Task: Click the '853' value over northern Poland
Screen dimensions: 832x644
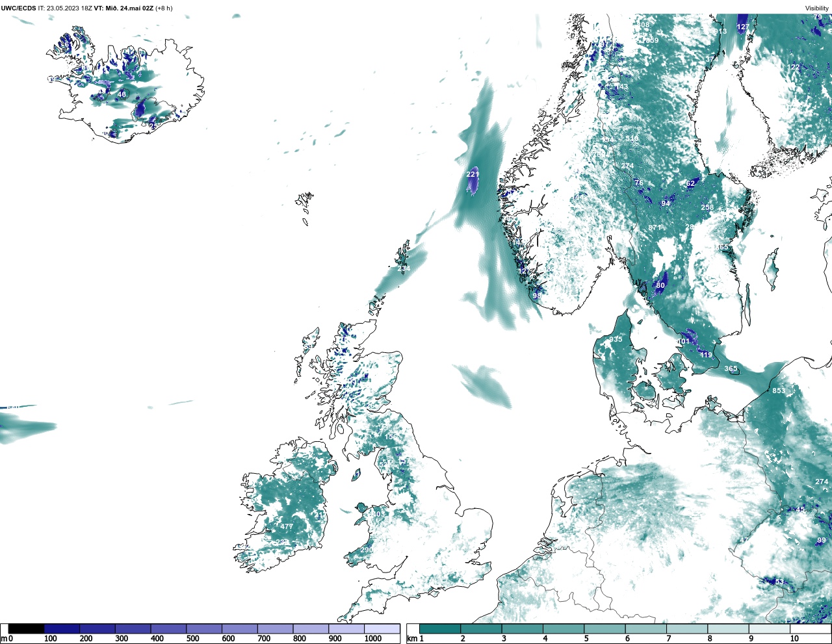Action: pyautogui.click(x=779, y=391)
